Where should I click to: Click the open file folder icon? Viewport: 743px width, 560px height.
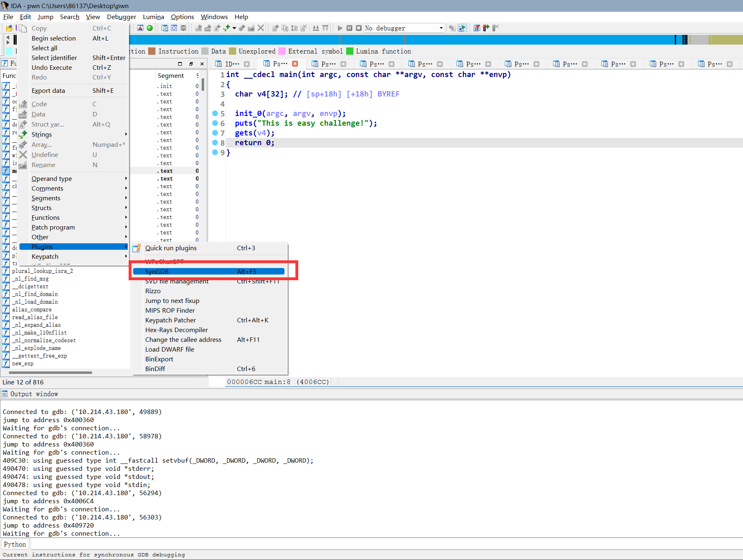coord(9,28)
